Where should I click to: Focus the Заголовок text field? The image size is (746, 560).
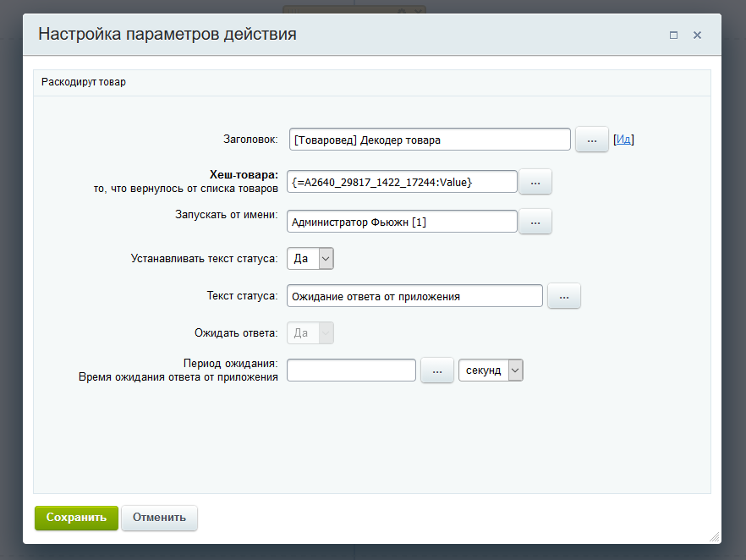(430, 140)
